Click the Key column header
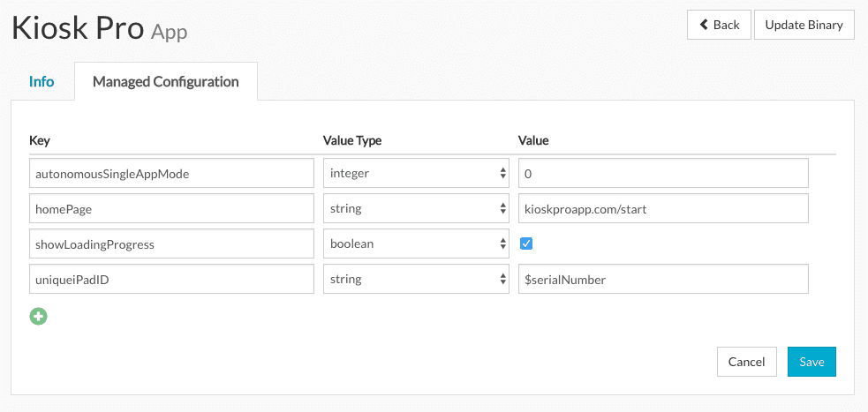This screenshot has width=868, height=412. pos(40,140)
